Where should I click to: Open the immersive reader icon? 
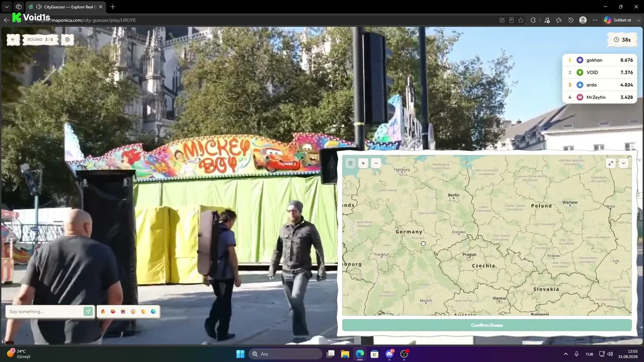pyautogui.click(x=511, y=20)
